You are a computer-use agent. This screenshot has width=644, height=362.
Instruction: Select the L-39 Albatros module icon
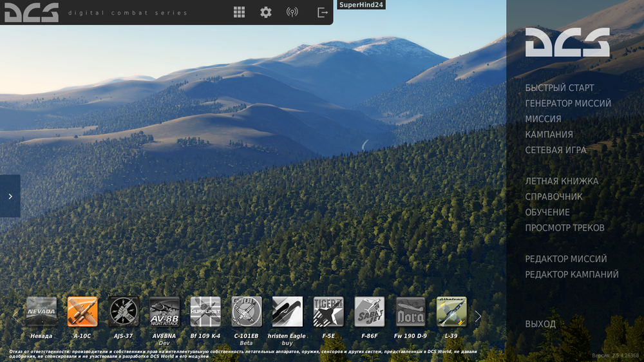pos(451,312)
